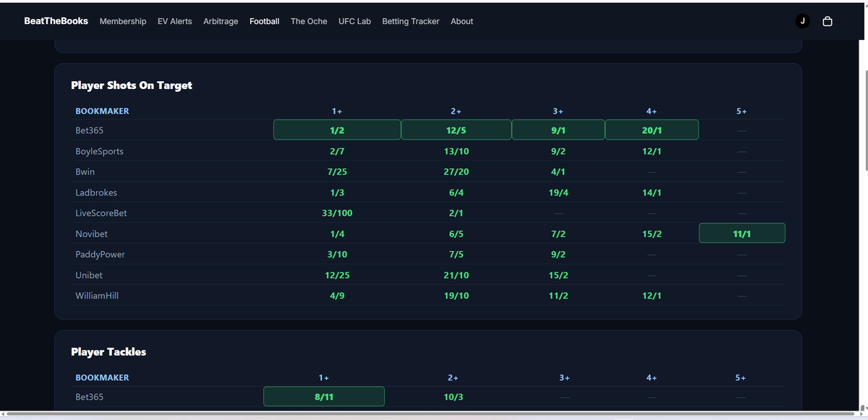The image size is (868, 420).
Task: Click Bwin 27/20 odds
Action: click(x=456, y=172)
